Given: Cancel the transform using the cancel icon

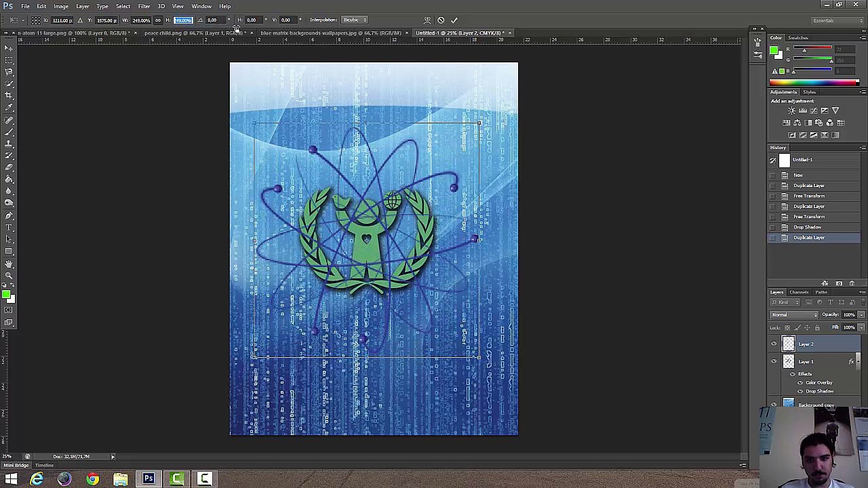Looking at the screenshot, I should [x=441, y=20].
